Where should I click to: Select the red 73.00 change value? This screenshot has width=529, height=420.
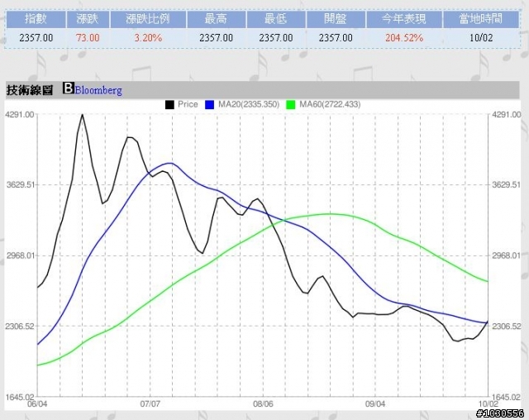click(88, 38)
